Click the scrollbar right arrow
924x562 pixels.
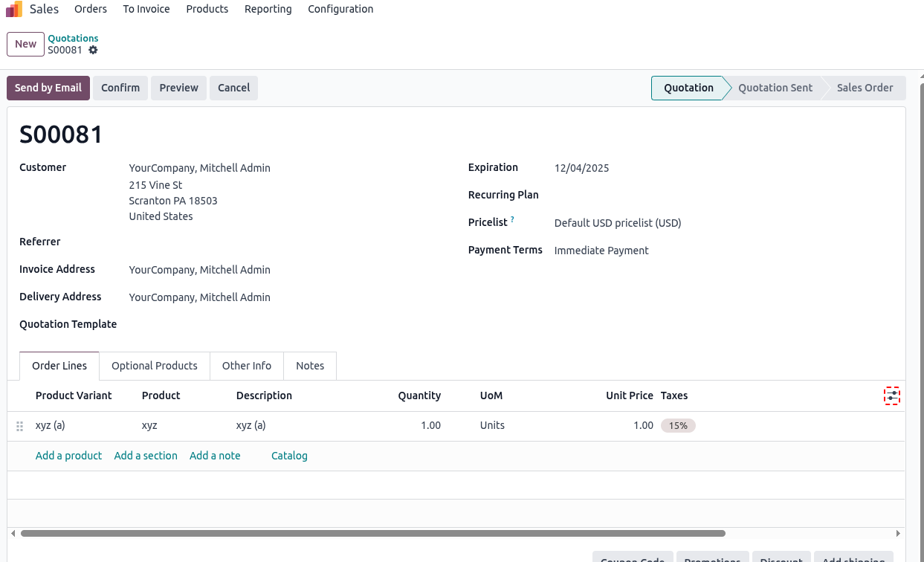[898, 533]
